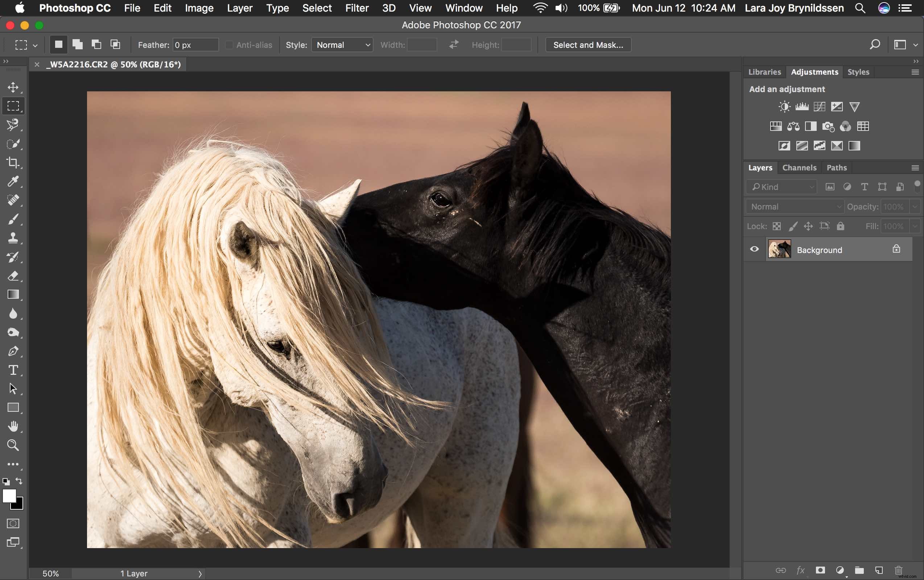This screenshot has width=924, height=580.
Task: Click the lock on the Background layer
Action: coord(896,249)
